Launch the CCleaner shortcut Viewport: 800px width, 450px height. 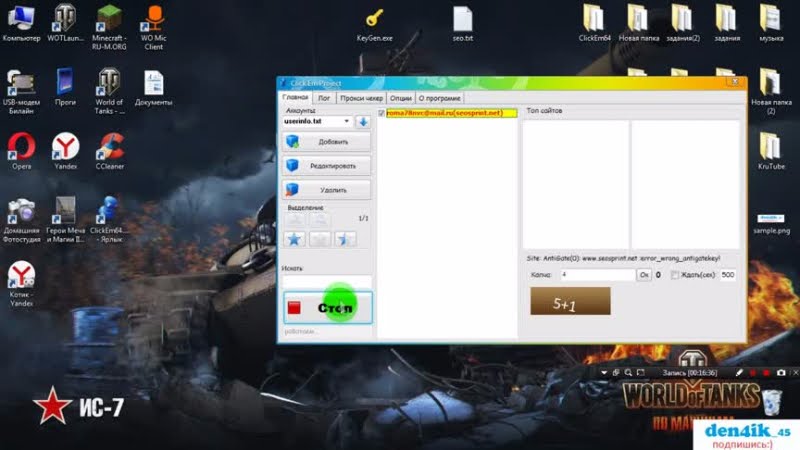110,151
